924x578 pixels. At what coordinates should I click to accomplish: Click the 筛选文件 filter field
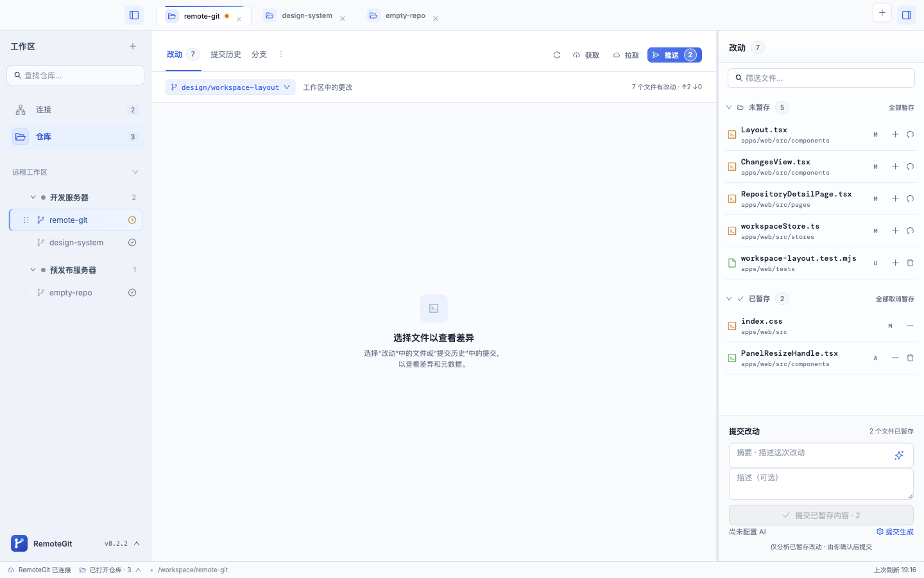point(821,78)
